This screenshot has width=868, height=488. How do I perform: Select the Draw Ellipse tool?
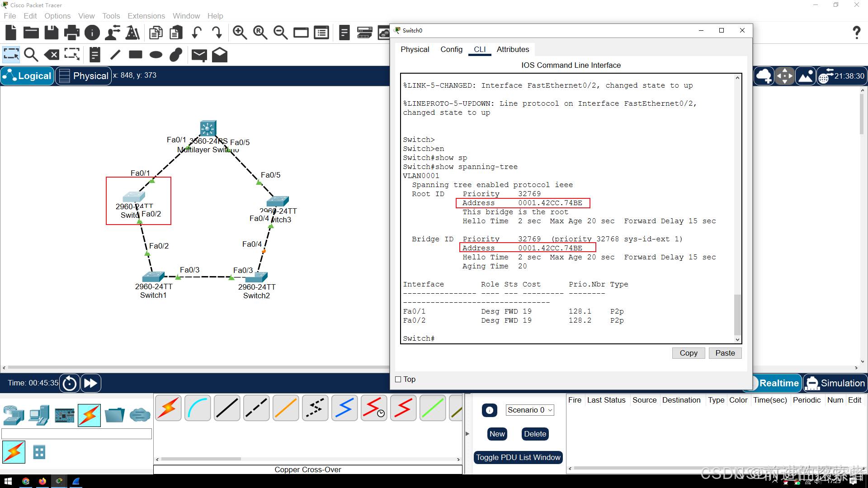tap(156, 55)
